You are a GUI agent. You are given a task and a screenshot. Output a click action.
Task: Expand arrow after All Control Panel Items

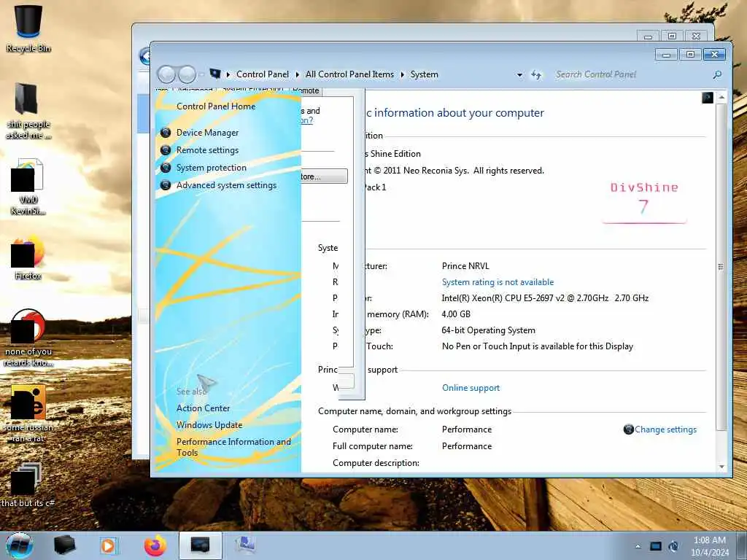pos(403,75)
